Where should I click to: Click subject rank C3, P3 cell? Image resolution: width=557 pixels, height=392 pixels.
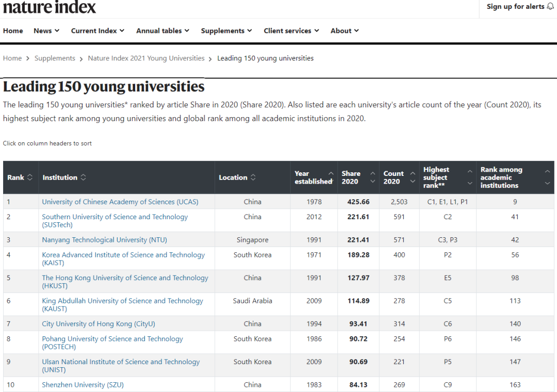click(x=448, y=240)
